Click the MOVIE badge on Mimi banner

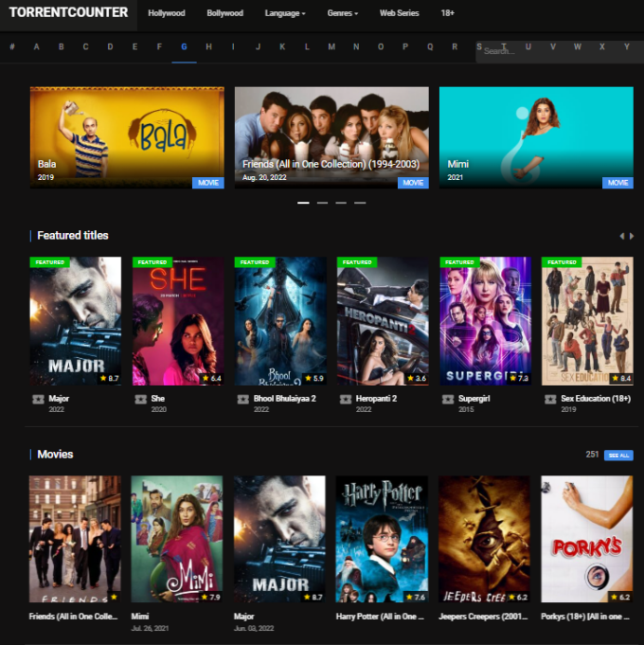pyautogui.click(x=617, y=183)
